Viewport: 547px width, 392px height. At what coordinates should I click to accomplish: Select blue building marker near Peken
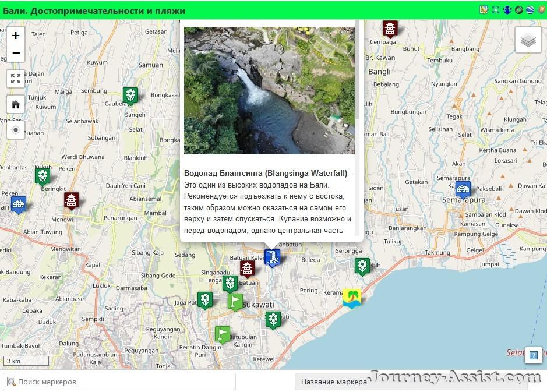click(19, 205)
